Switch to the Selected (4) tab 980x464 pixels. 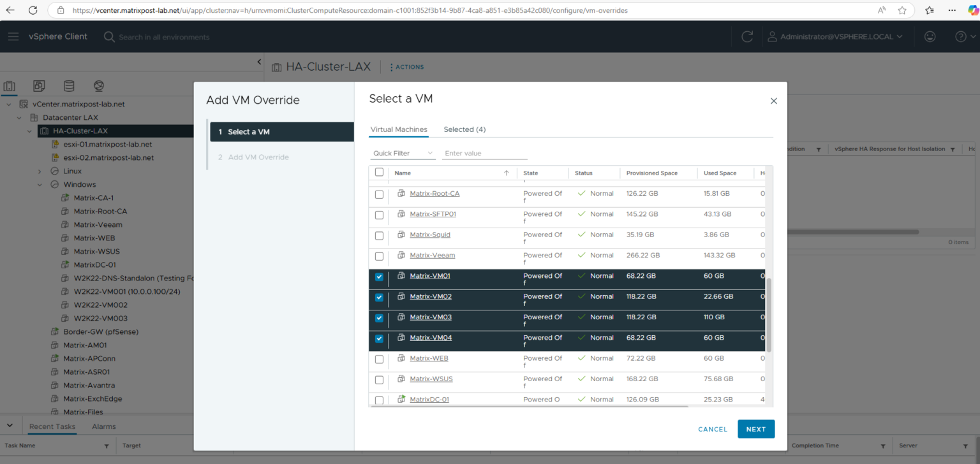464,129
